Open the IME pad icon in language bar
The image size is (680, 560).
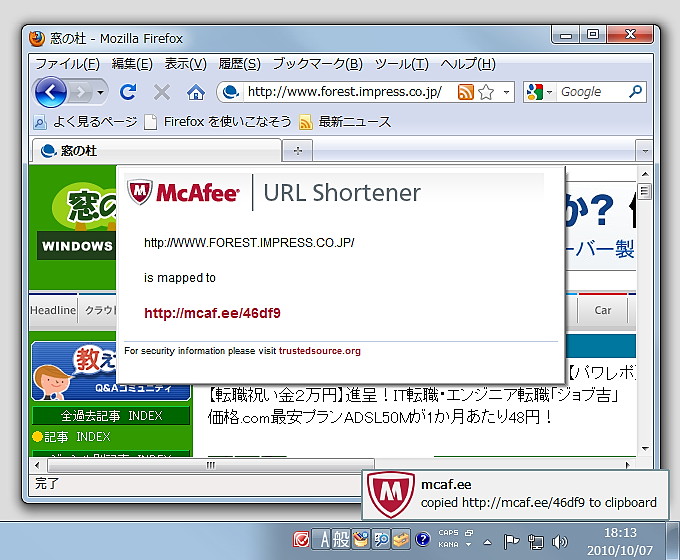coord(360,540)
